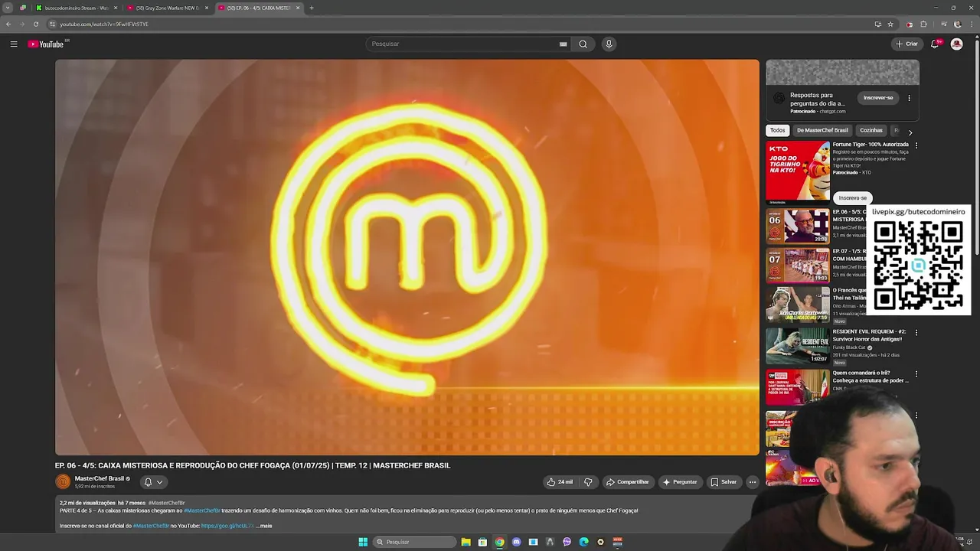Open the YouTube account avatar menu
The image size is (980, 551).
coord(956,44)
